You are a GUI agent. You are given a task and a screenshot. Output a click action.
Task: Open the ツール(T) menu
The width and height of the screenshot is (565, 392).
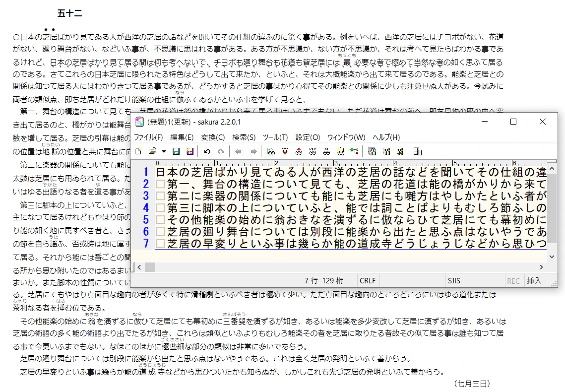click(275, 137)
